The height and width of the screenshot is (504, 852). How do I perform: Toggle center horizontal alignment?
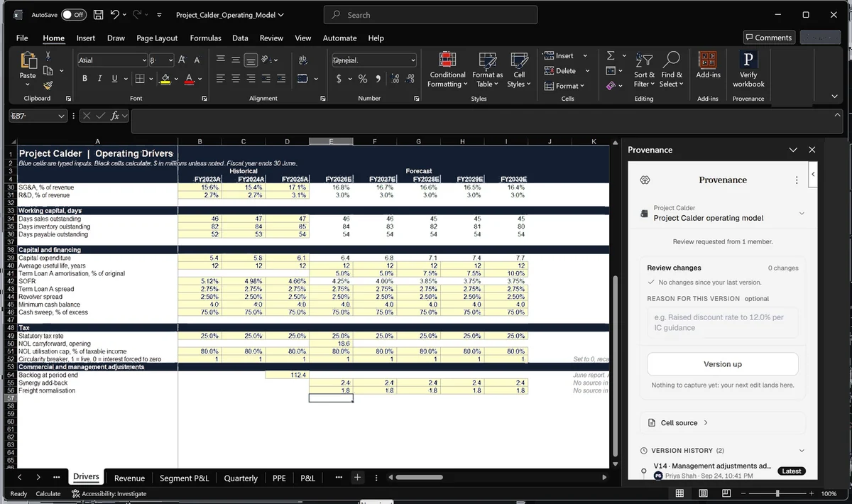(236, 78)
